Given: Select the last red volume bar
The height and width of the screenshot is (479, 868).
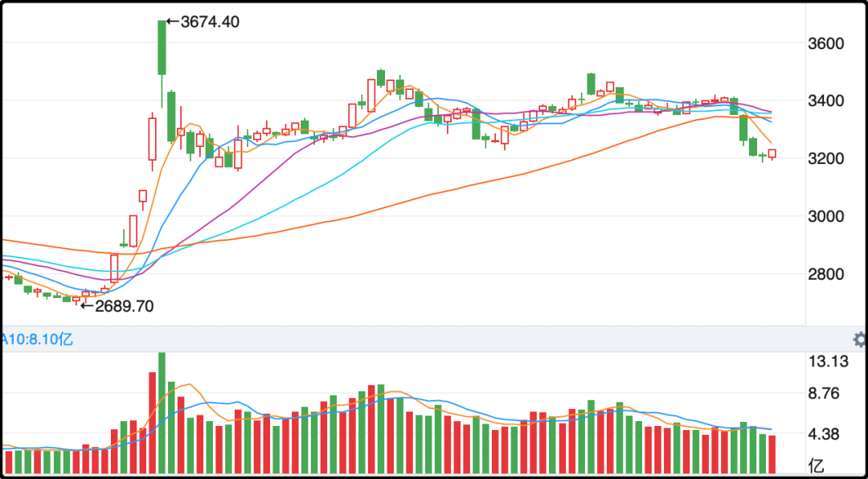Looking at the screenshot, I should [x=772, y=454].
